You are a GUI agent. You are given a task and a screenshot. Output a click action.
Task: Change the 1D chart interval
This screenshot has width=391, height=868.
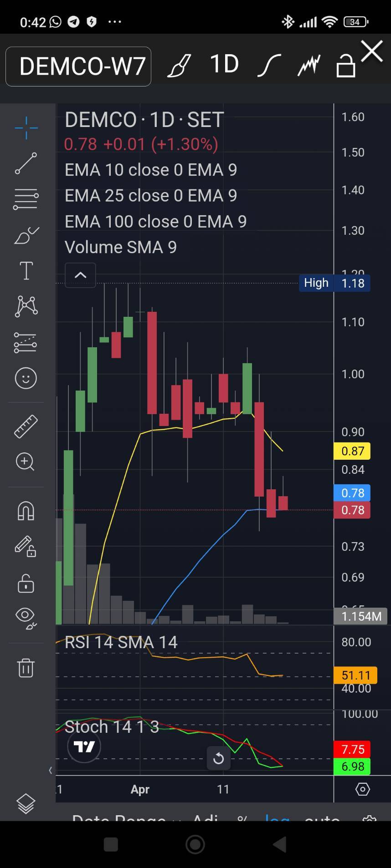(x=224, y=64)
